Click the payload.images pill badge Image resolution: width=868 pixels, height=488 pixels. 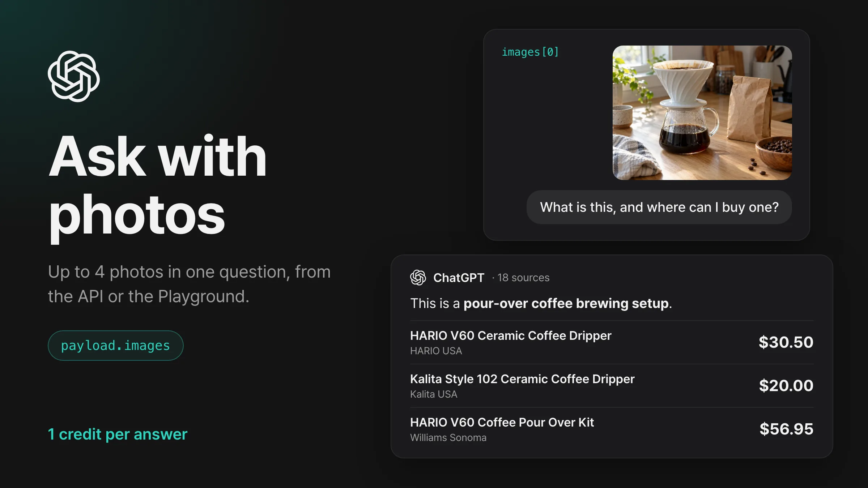pyautogui.click(x=116, y=346)
